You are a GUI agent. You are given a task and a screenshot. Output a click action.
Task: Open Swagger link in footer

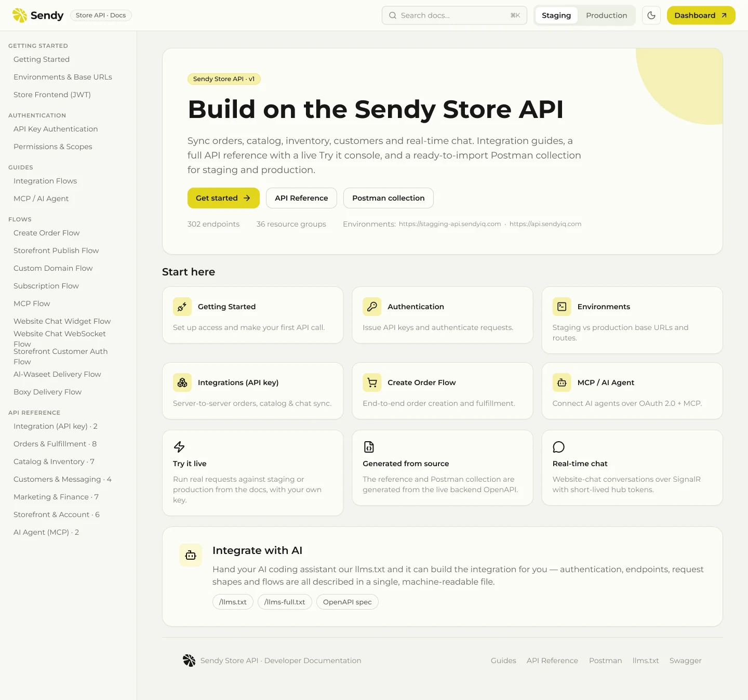(685, 661)
